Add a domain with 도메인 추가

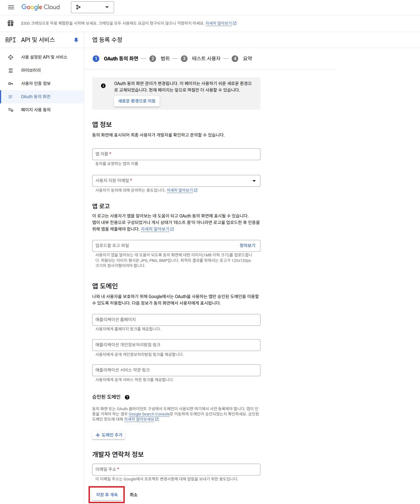point(109,435)
